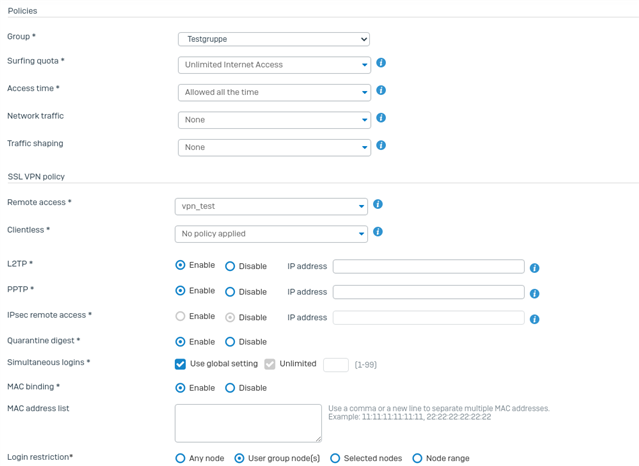Viewport: 639px width, 466px height.
Task: Click info icon at PPTP IP address
Action: (534, 294)
